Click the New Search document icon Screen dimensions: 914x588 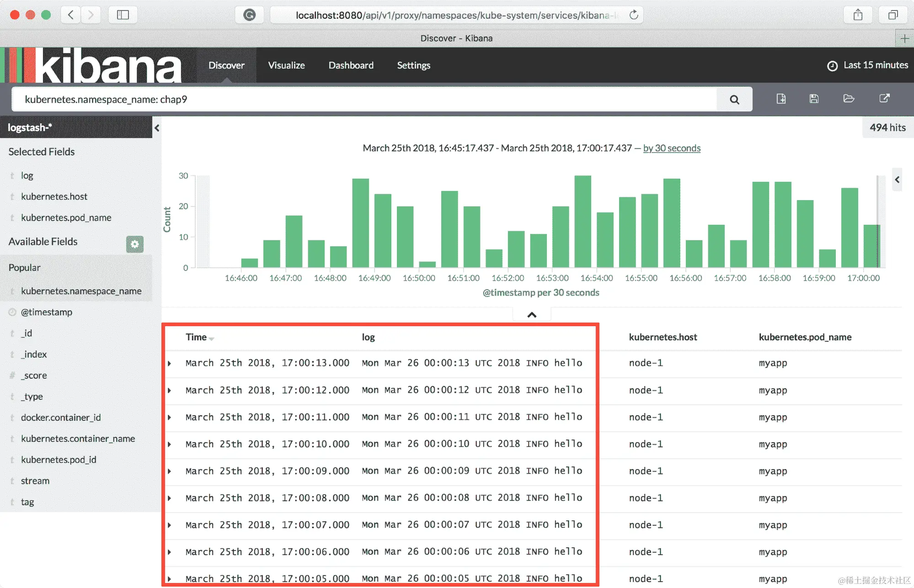coord(781,99)
